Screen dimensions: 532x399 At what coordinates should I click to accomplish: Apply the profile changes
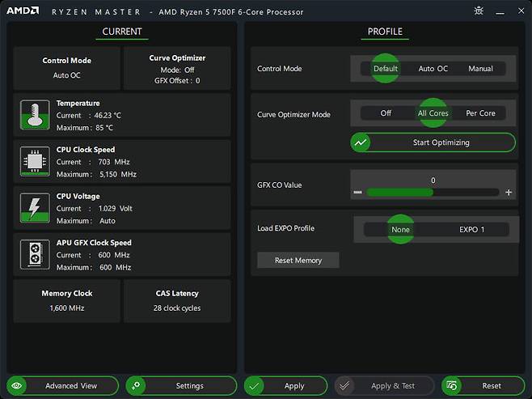[286, 386]
